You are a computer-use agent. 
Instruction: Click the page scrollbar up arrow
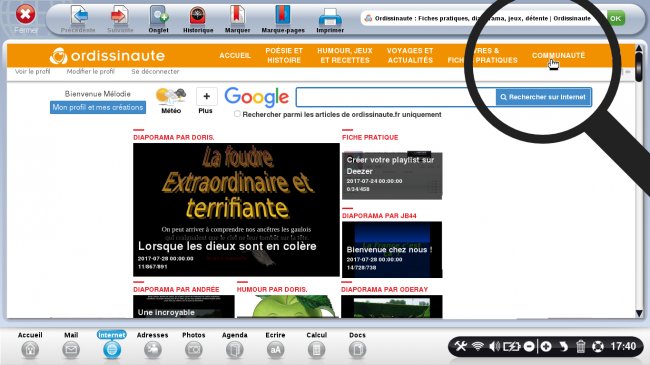(x=639, y=49)
